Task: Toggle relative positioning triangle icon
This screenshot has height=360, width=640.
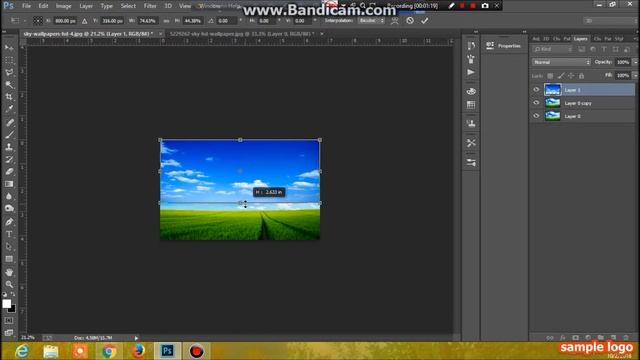Action: click(x=84, y=20)
